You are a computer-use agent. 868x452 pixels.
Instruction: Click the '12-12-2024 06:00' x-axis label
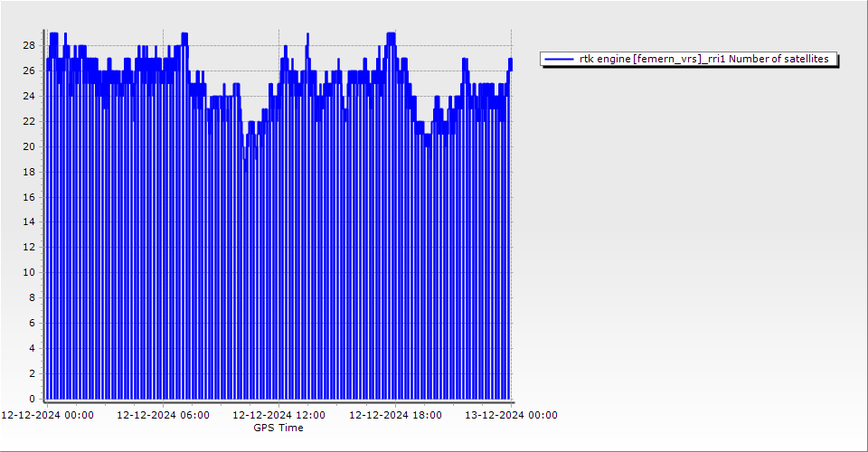tap(163, 415)
